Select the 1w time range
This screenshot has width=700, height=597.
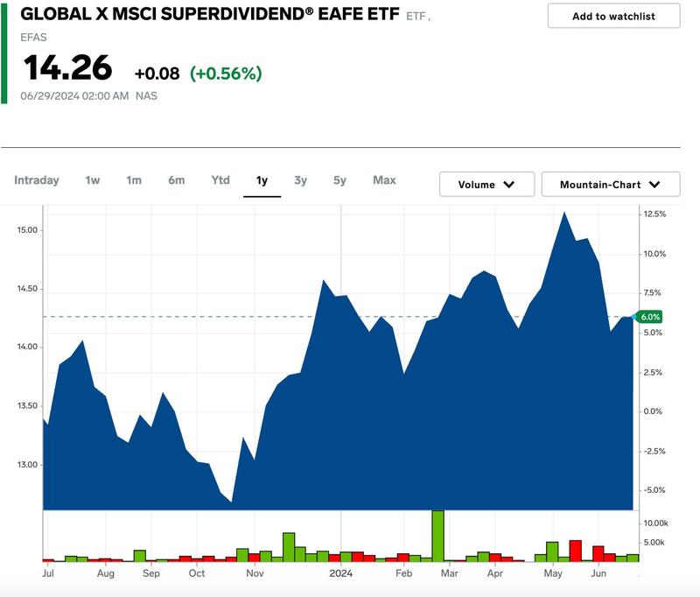[x=93, y=180]
